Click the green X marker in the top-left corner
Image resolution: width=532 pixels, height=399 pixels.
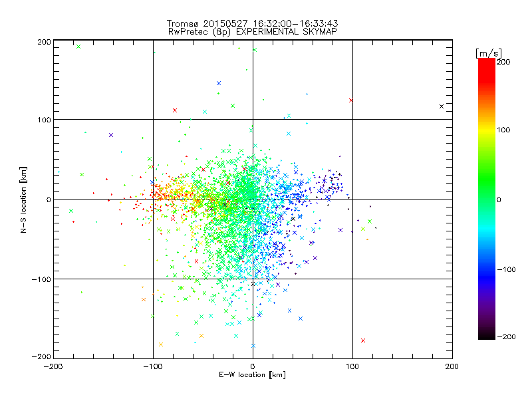pyautogui.click(x=78, y=47)
